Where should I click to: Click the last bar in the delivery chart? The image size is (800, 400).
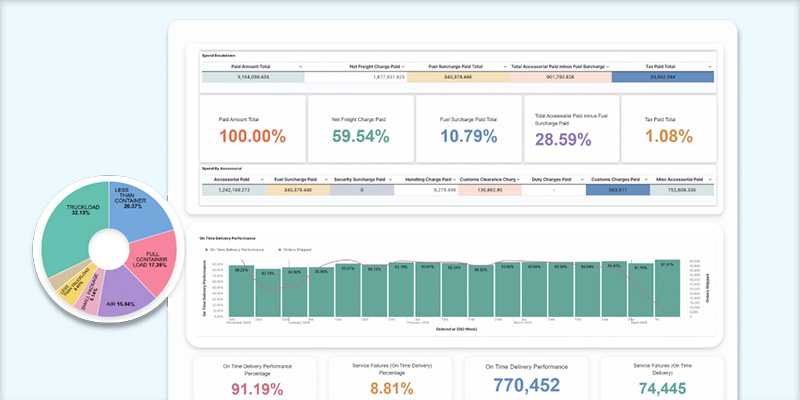tap(668, 292)
